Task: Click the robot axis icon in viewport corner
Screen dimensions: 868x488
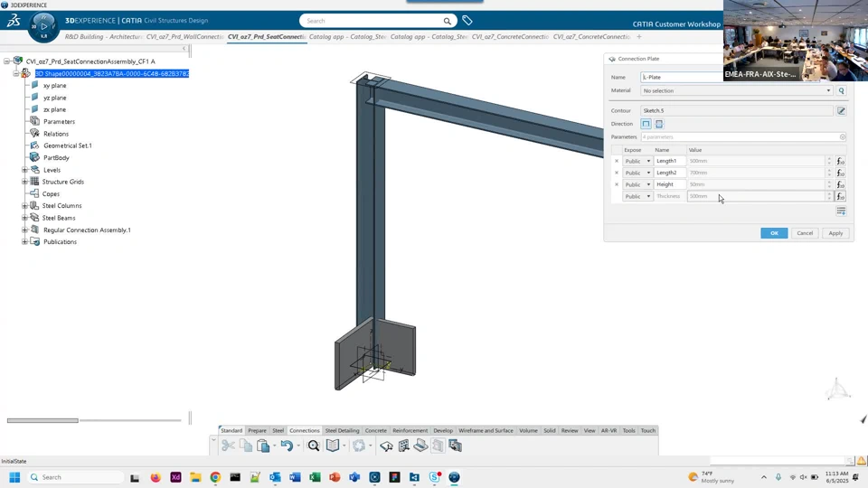Action: (x=837, y=389)
